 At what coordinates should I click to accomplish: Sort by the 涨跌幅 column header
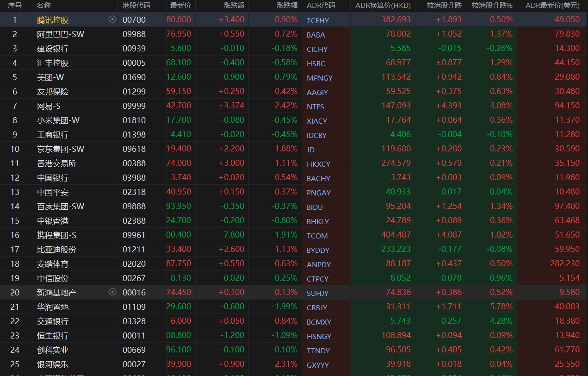(x=287, y=6)
